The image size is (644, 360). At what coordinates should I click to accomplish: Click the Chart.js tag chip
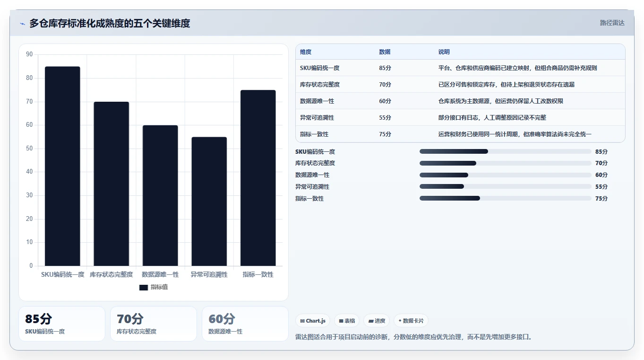pos(313,321)
